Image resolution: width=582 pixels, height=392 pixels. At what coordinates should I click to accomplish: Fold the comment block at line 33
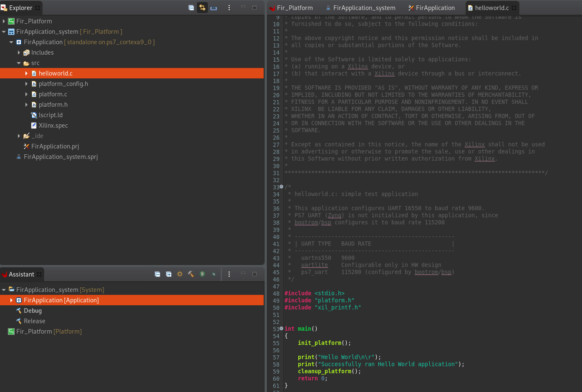click(x=281, y=186)
